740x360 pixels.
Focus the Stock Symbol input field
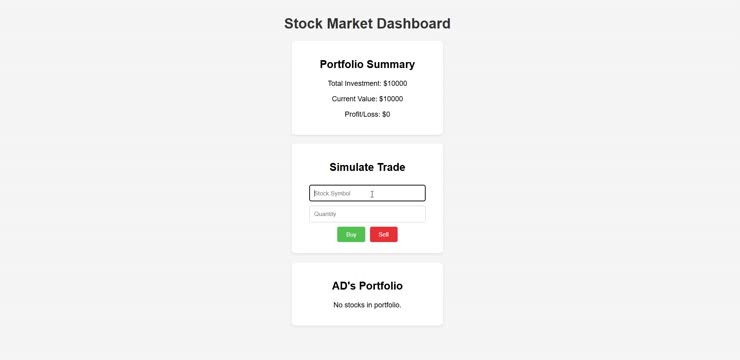pyautogui.click(x=367, y=193)
